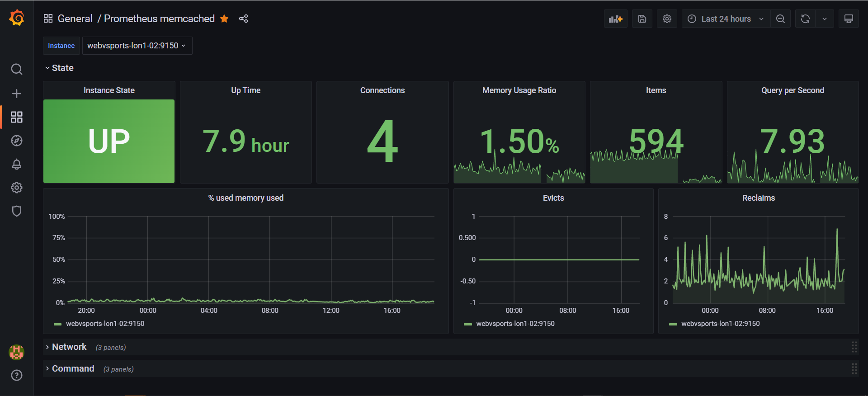Click the 7.93 queries per second value
Image resolution: width=868 pixels, height=396 pixels.
click(x=793, y=141)
